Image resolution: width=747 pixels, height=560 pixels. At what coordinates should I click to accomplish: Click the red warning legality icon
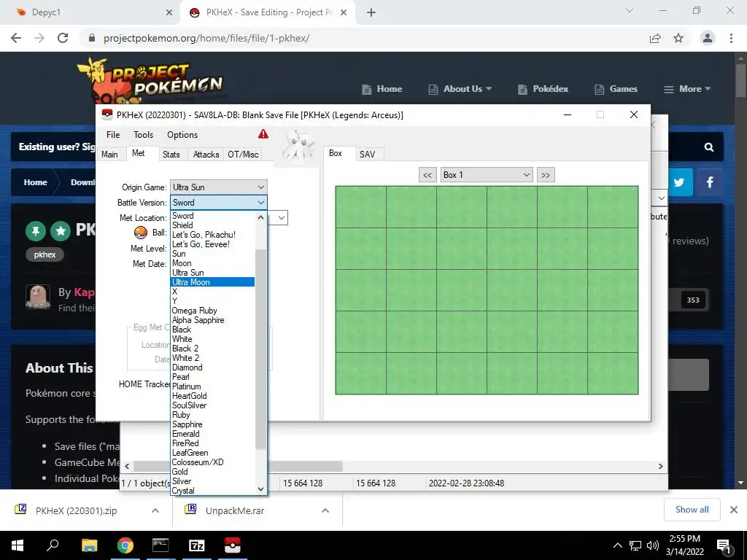click(263, 134)
